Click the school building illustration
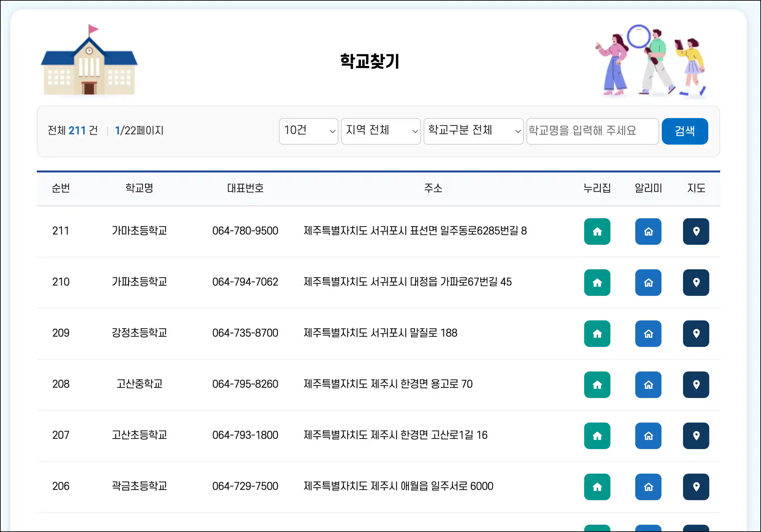Screen dimensions: 761x532 [x=89, y=60]
